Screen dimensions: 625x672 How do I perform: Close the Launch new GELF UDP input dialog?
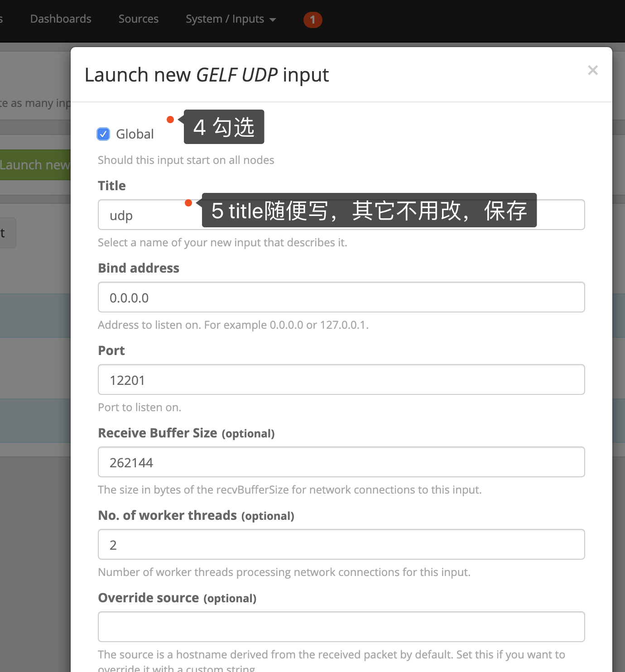click(x=592, y=70)
